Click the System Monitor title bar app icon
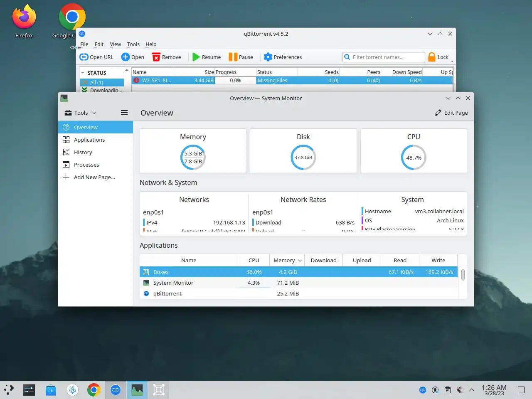Image resolution: width=532 pixels, height=399 pixels. coord(64,98)
